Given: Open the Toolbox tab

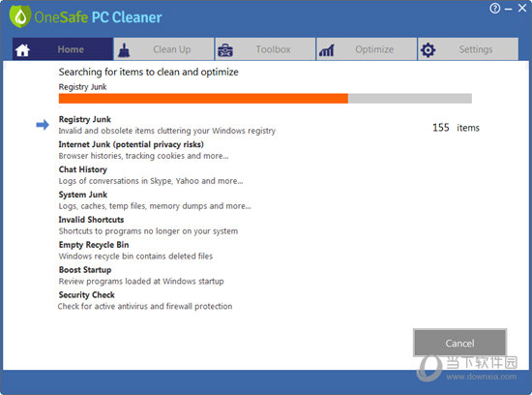Looking at the screenshot, I should pyautogui.click(x=265, y=49).
